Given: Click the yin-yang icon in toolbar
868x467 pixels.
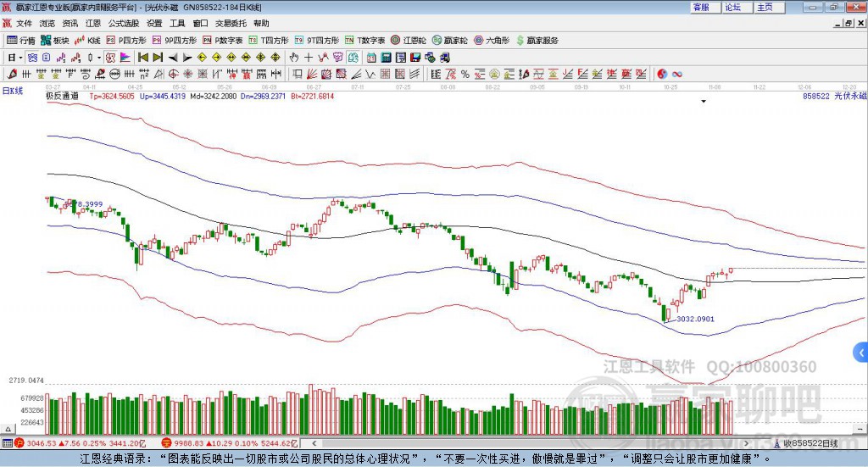Looking at the screenshot, I should coord(663,74).
